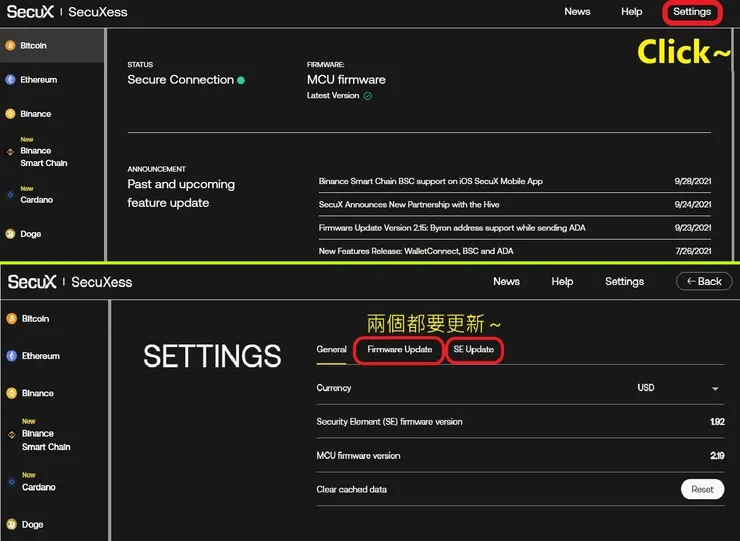Switch to the Firmware Update tab
This screenshot has width=740, height=541.
pos(399,349)
